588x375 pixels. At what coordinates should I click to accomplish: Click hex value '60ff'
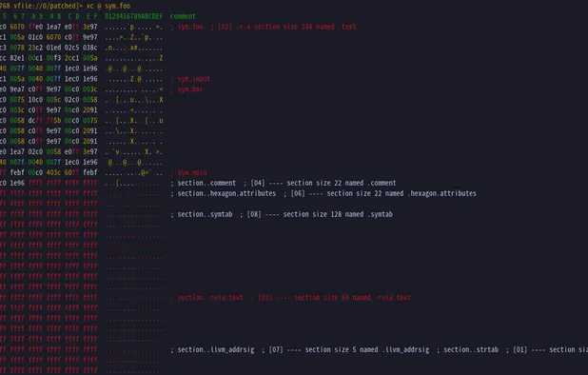72,172
